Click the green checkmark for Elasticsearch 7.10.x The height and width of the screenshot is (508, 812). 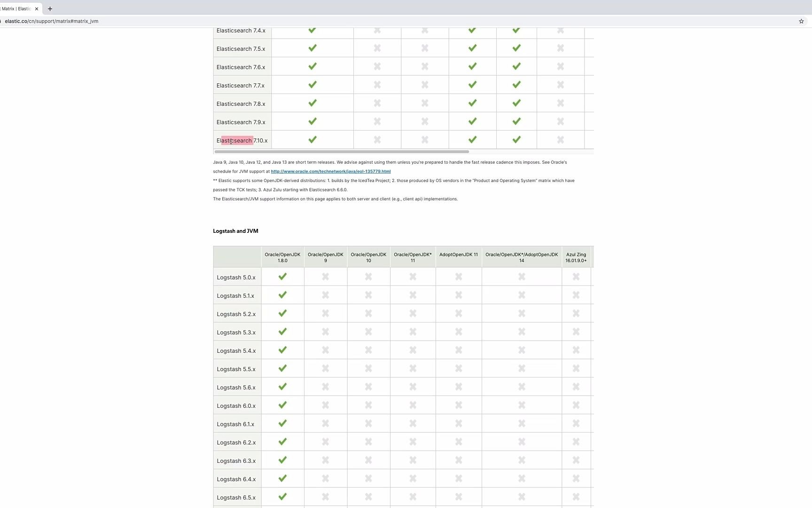coord(312,140)
